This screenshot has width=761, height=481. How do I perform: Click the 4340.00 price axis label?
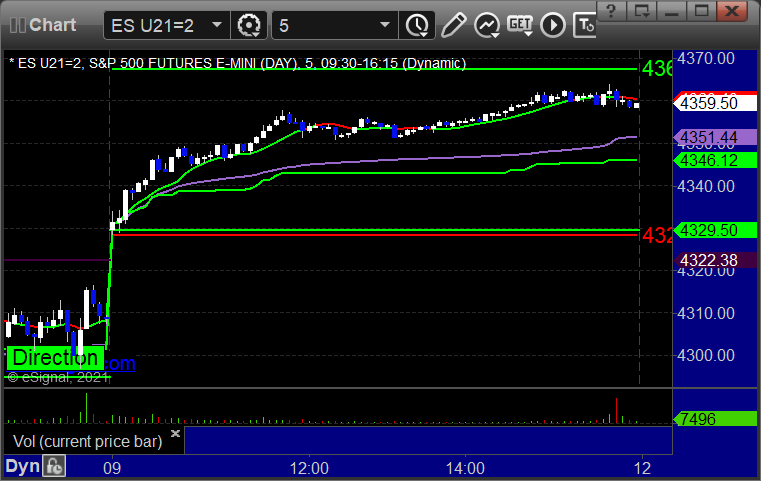click(706, 186)
